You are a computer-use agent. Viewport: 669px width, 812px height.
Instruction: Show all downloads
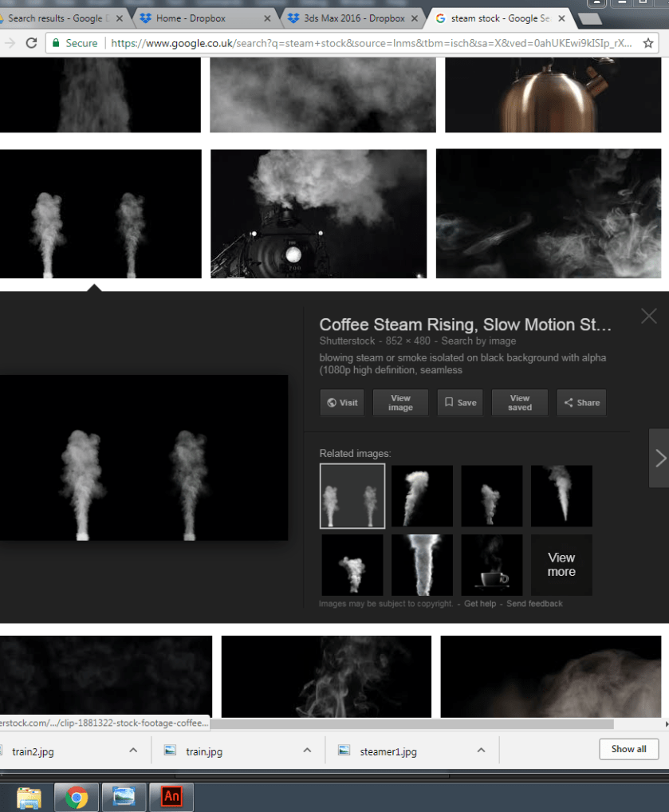click(x=628, y=749)
